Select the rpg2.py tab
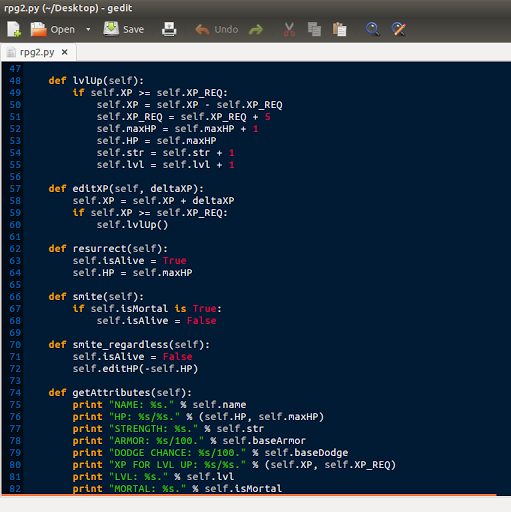Viewport: 511px width, 512px height. click(x=37, y=52)
